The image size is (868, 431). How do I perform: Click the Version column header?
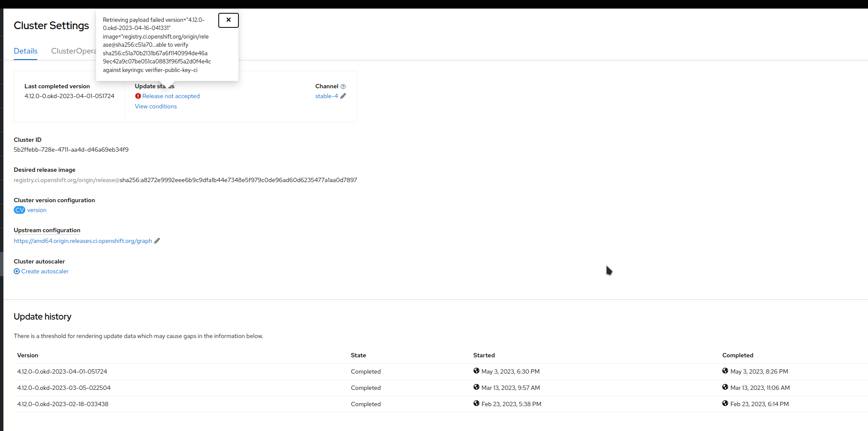(27, 355)
